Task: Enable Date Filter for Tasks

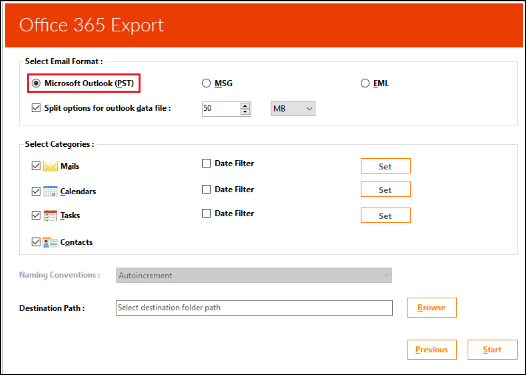Action: coord(206,213)
